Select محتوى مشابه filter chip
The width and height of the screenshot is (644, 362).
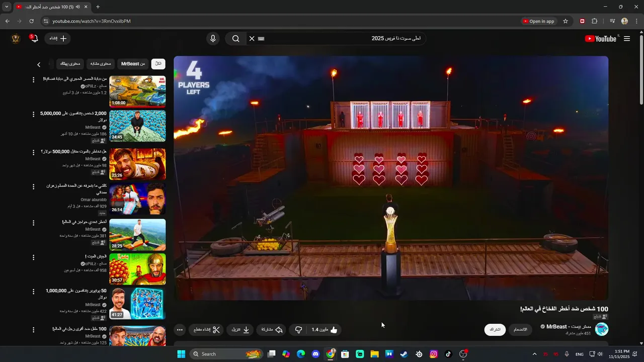[101, 64]
